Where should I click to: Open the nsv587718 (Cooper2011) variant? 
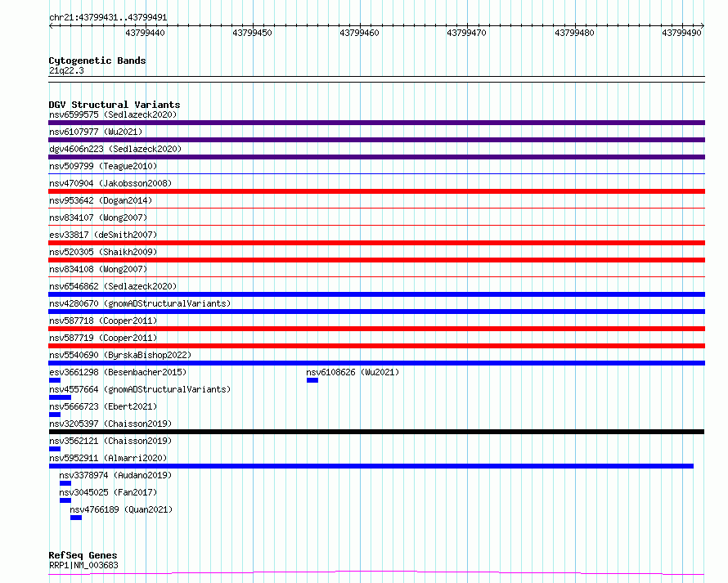(103, 321)
